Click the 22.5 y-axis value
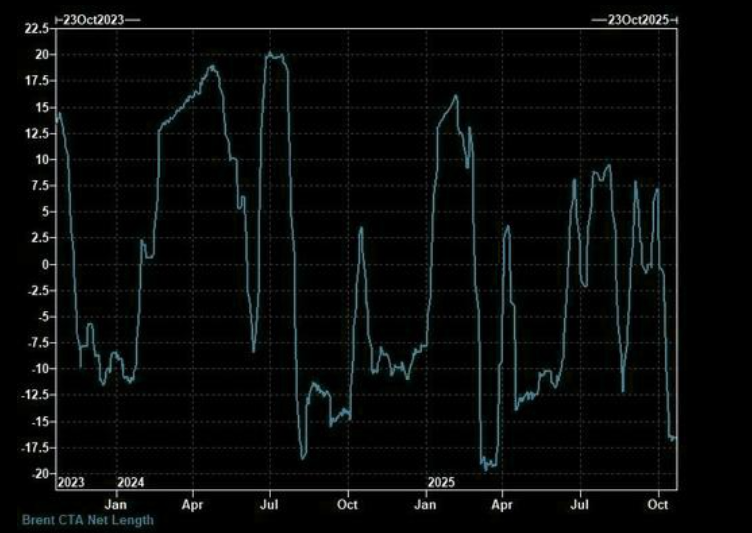Screen dimensions: 752x533 (35, 28)
